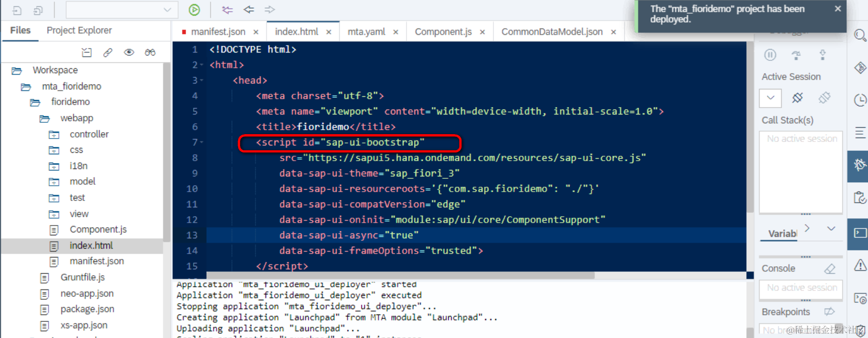Select xs-app.json in file tree
This screenshot has width=868, height=338.
[x=84, y=325]
